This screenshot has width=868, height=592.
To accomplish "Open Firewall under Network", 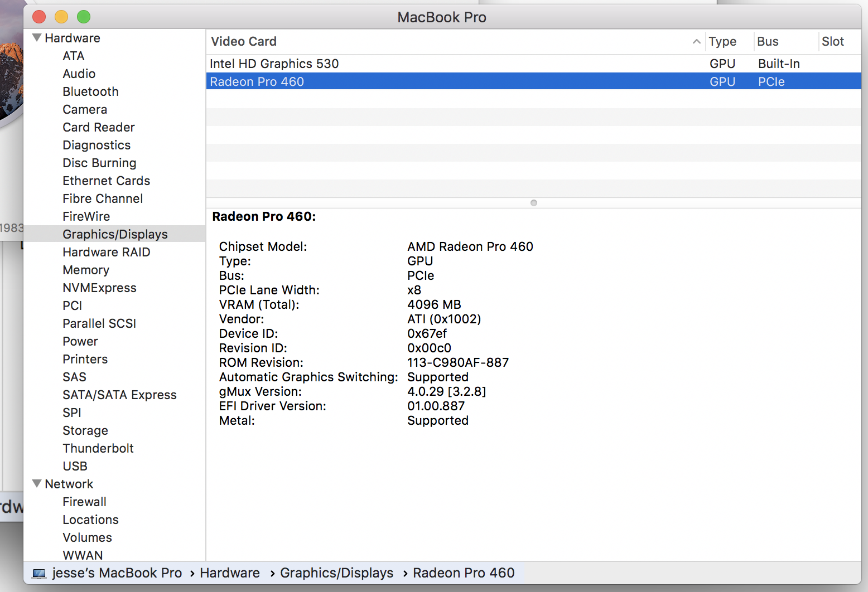I will pyautogui.click(x=84, y=502).
